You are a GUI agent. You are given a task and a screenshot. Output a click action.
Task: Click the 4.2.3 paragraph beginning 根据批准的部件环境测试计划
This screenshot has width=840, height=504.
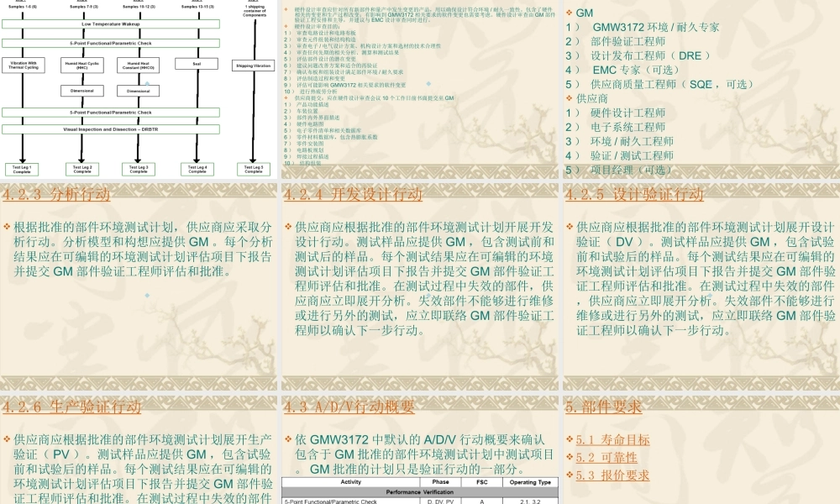click(143, 249)
